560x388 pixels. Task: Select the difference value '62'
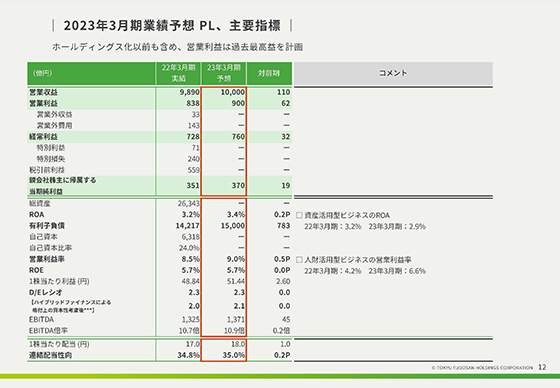(285, 103)
